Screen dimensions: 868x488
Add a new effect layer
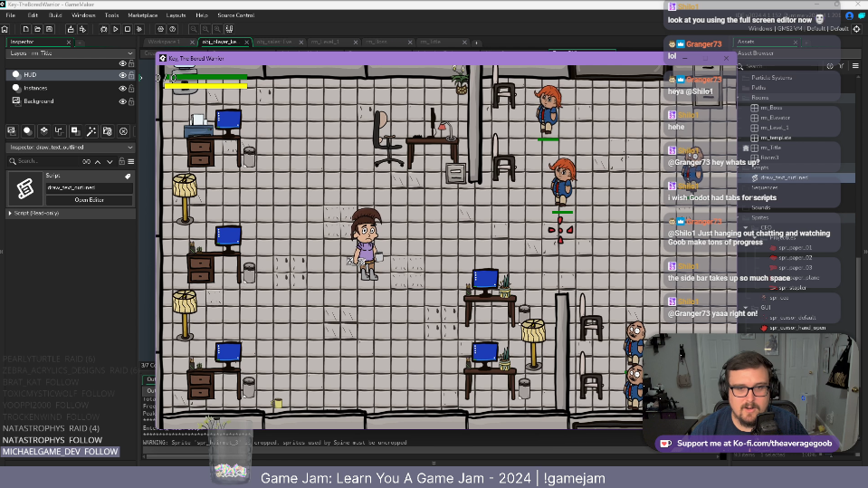tap(91, 131)
